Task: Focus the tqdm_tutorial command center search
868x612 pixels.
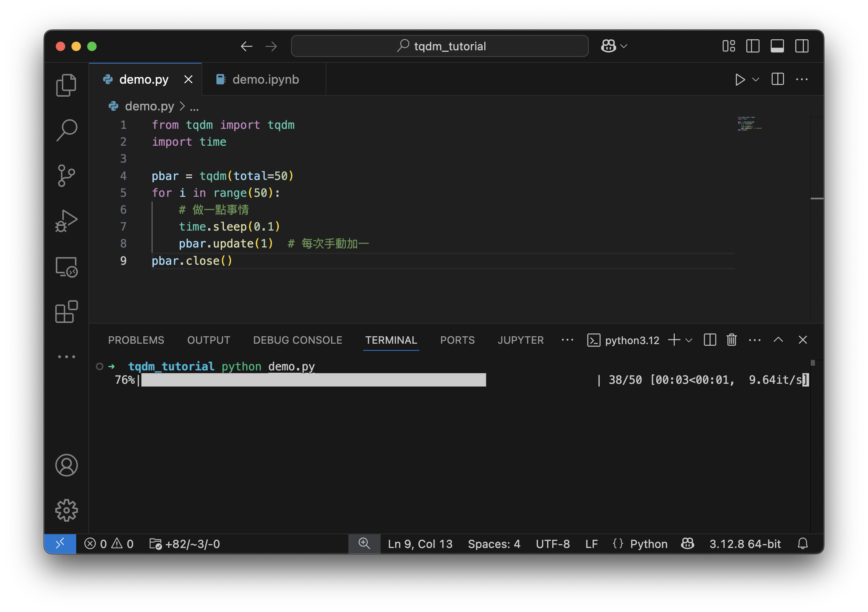Action: [440, 46]
